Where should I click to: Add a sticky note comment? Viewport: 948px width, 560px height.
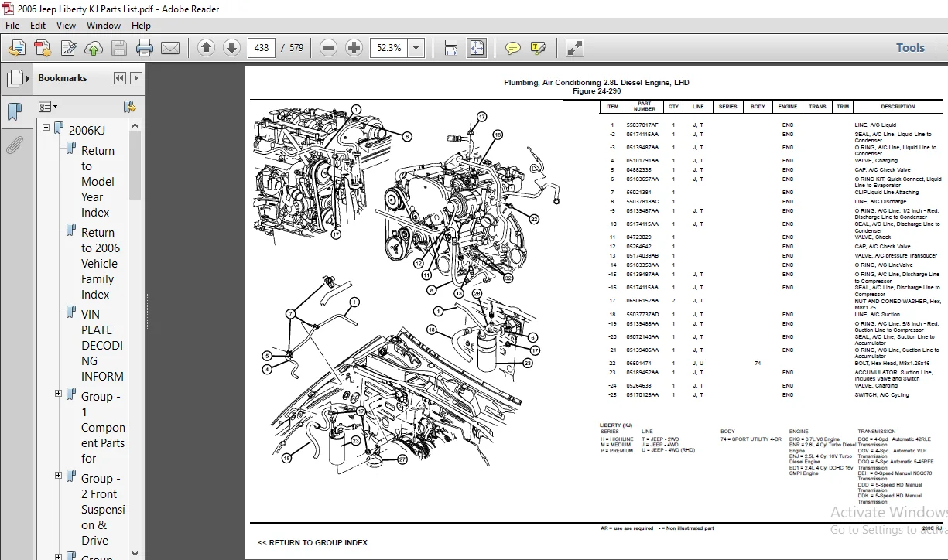coord(512,48)
